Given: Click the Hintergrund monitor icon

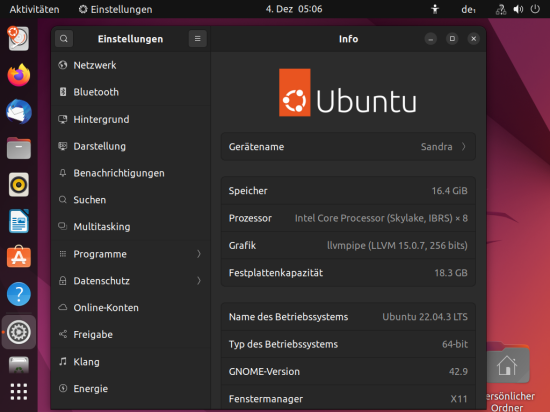Looking at the screenshot, I should pos(63,119).
